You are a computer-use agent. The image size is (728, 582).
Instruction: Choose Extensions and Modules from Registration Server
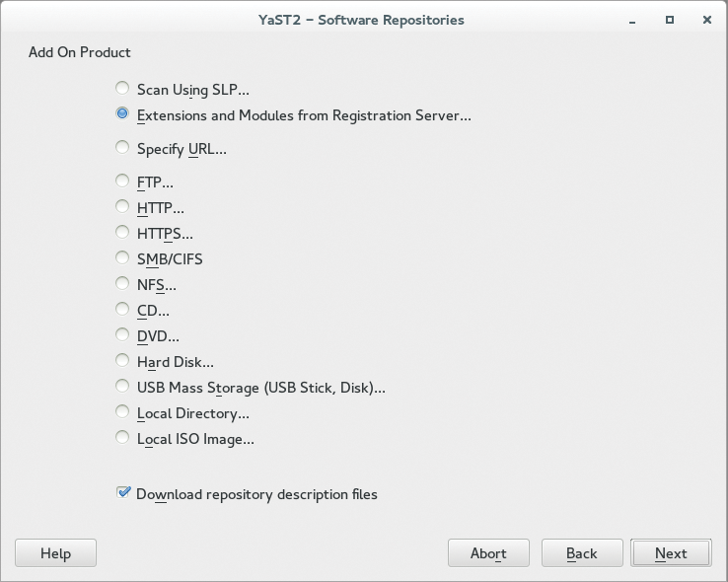[122, 114]
